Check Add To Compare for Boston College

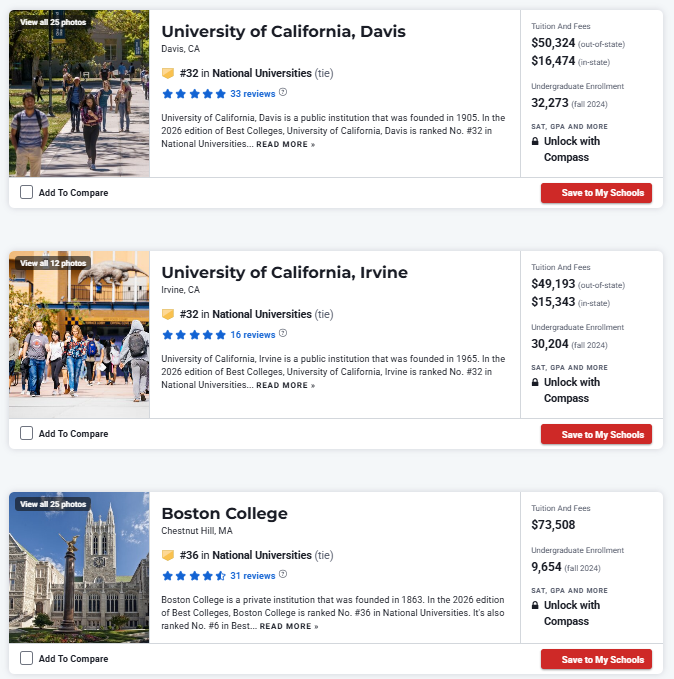tap(26, 658)
